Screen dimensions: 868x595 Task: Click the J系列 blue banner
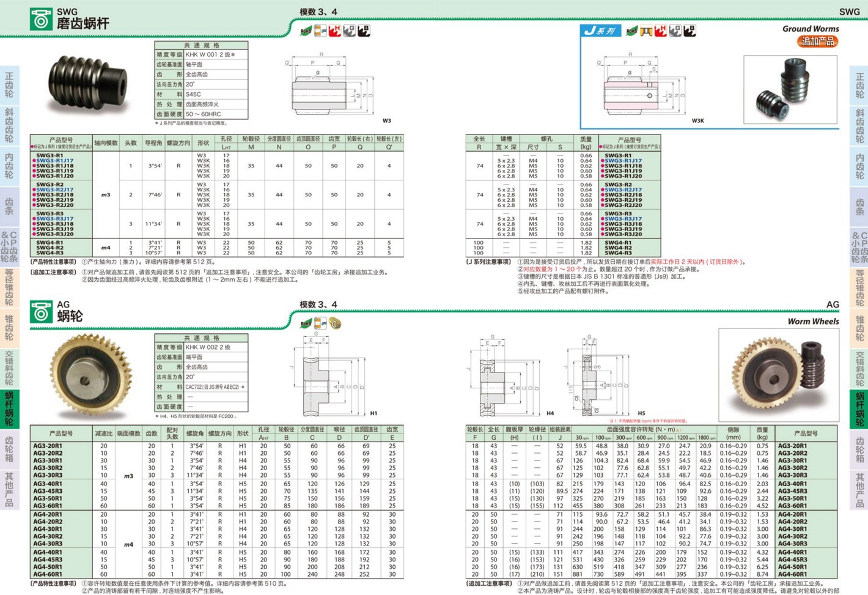pos(601,30)
